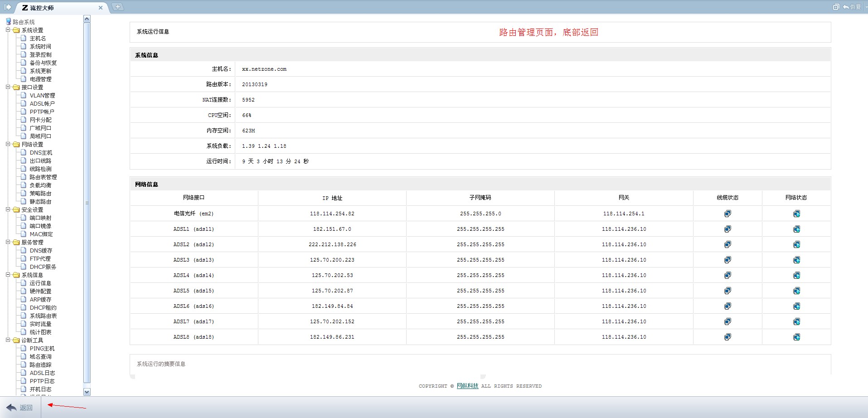
Task: Open 负载均衡 page
Action: [x=40, y=185]
